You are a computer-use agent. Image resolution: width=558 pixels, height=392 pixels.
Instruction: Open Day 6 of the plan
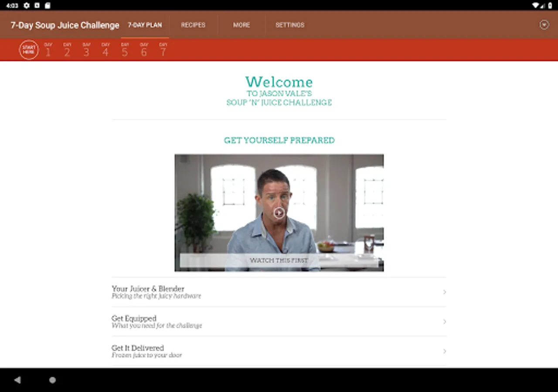point(144,50)
